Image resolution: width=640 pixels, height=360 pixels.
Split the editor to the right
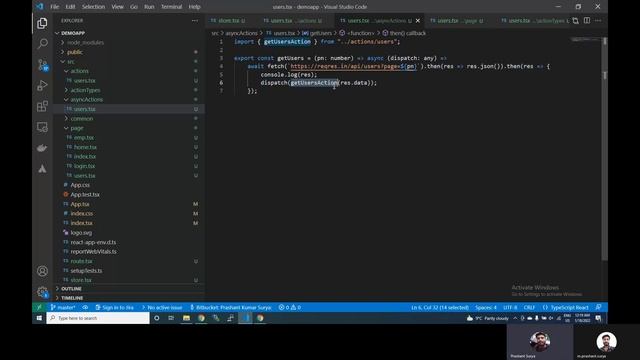[587, 20]
